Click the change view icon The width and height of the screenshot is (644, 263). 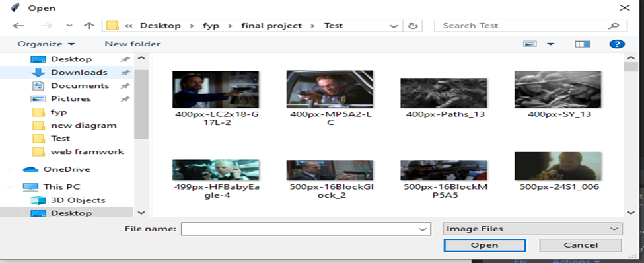(530, 44)
